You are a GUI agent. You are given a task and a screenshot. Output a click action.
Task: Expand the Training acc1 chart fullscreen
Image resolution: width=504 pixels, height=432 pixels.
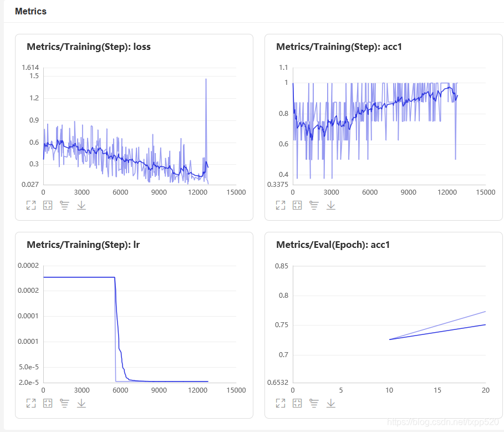click(x=281, y=205)
